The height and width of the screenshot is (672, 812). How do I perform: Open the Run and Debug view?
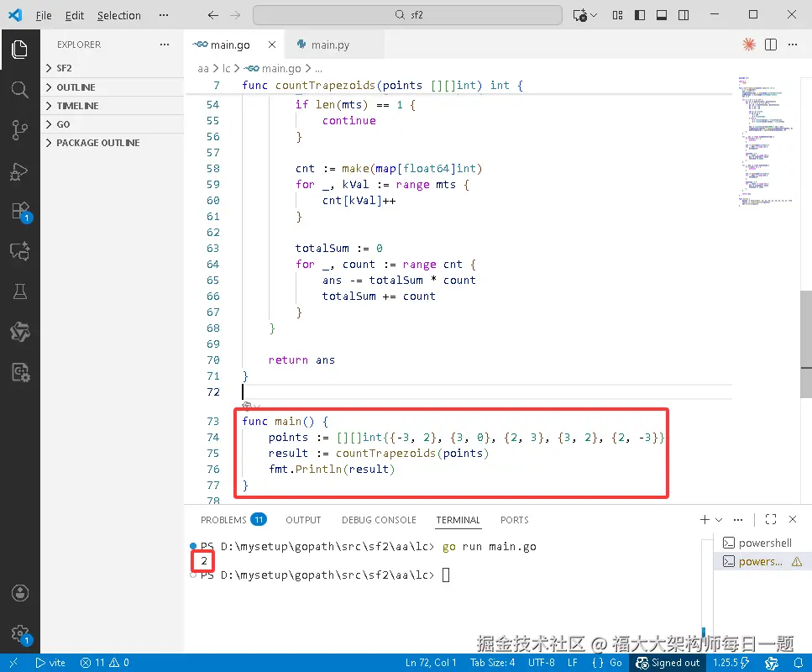[x=19, y=171]
